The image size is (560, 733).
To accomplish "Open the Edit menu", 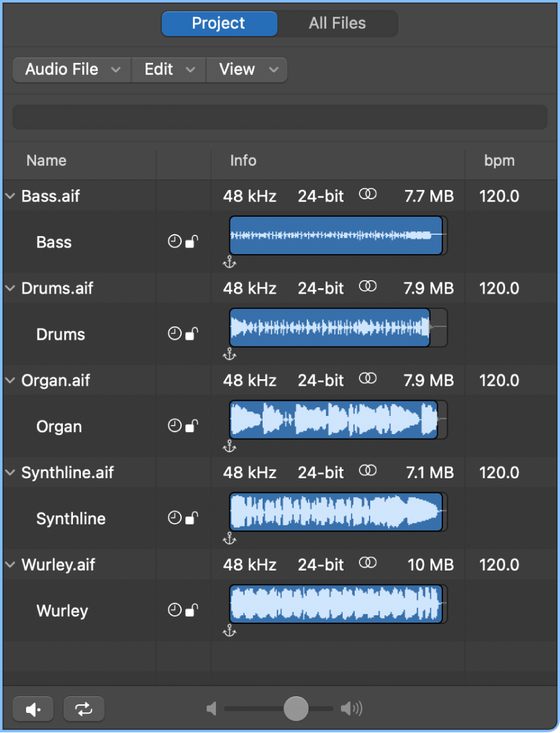I will pos(168,69).
